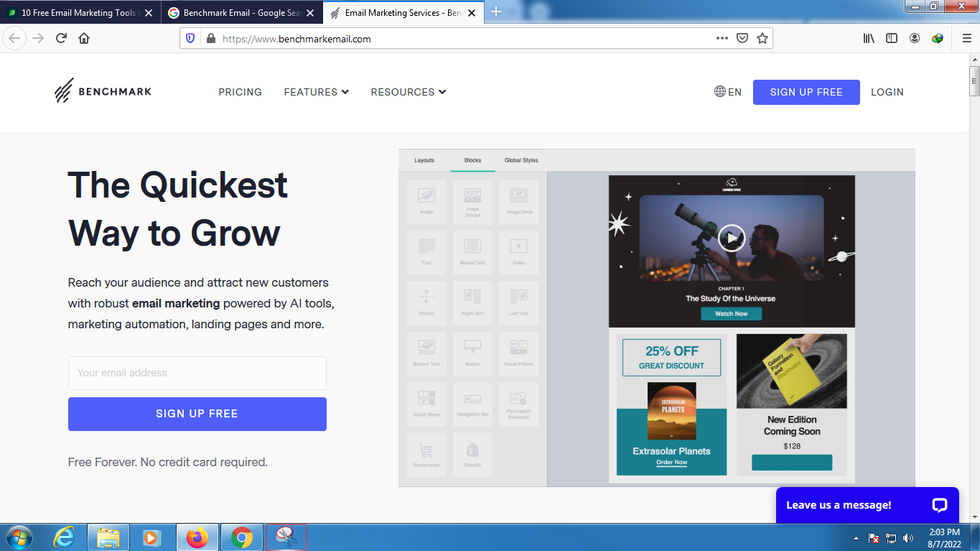980x551 pixels.
Task: Select the Social Share block
Action: tap(426, 404)
